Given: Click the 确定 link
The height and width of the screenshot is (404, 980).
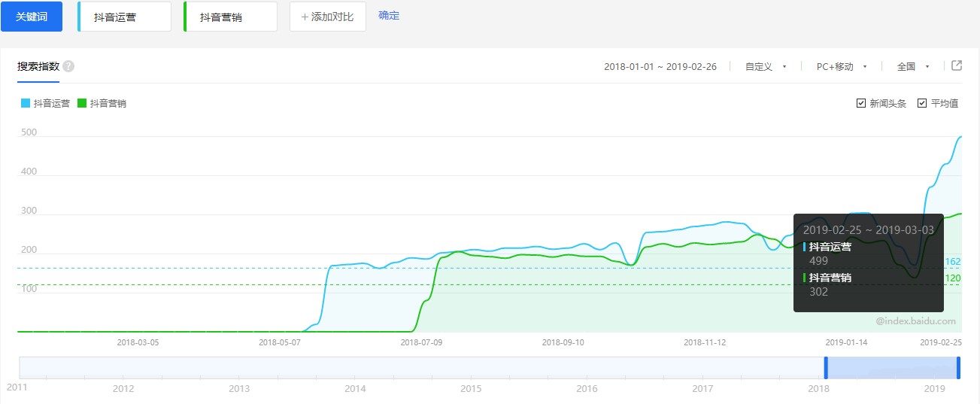Looking at the screenshot, I should pos(389,16).
